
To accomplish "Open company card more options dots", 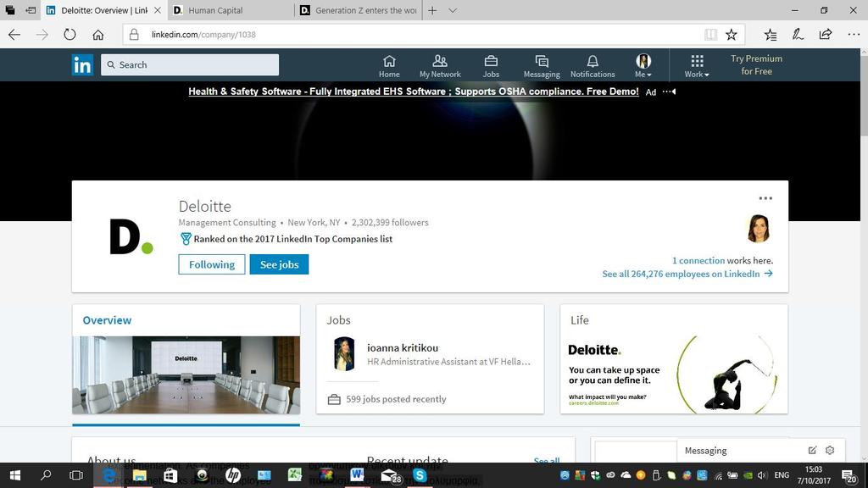I will pos(765,198).
